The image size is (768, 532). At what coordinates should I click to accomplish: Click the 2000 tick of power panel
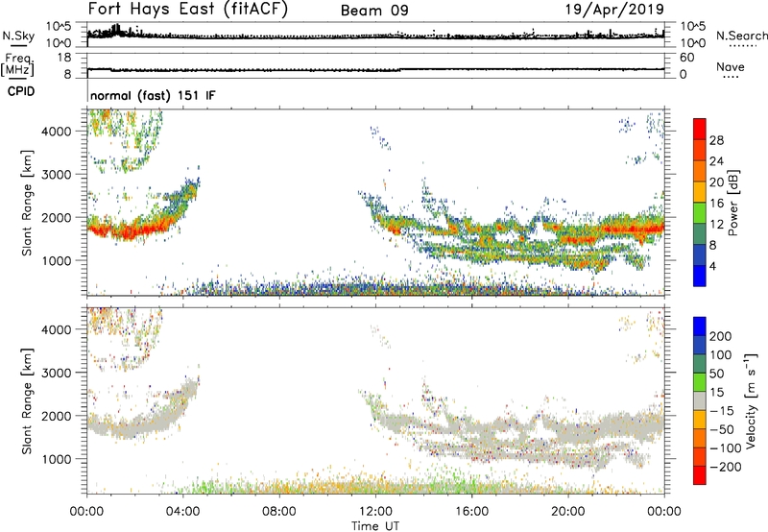pos(56,217)
